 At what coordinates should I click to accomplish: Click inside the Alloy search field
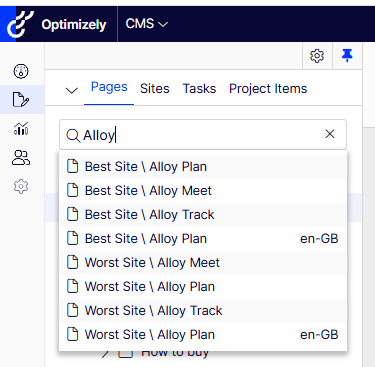click(x=203, y=135)
